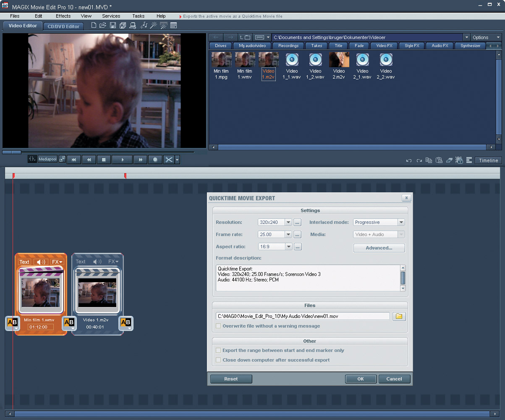Open the load project folder icon

tap(103, 26)
